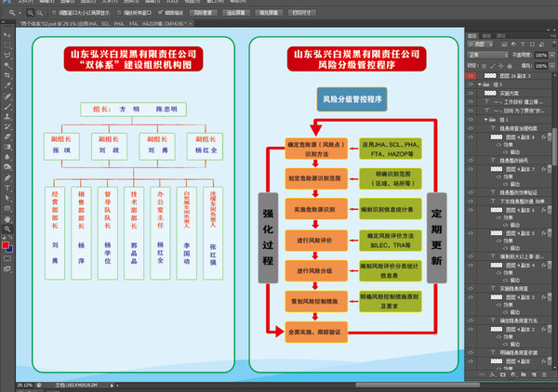Hide the 组 1 group layer

point(471,120)
